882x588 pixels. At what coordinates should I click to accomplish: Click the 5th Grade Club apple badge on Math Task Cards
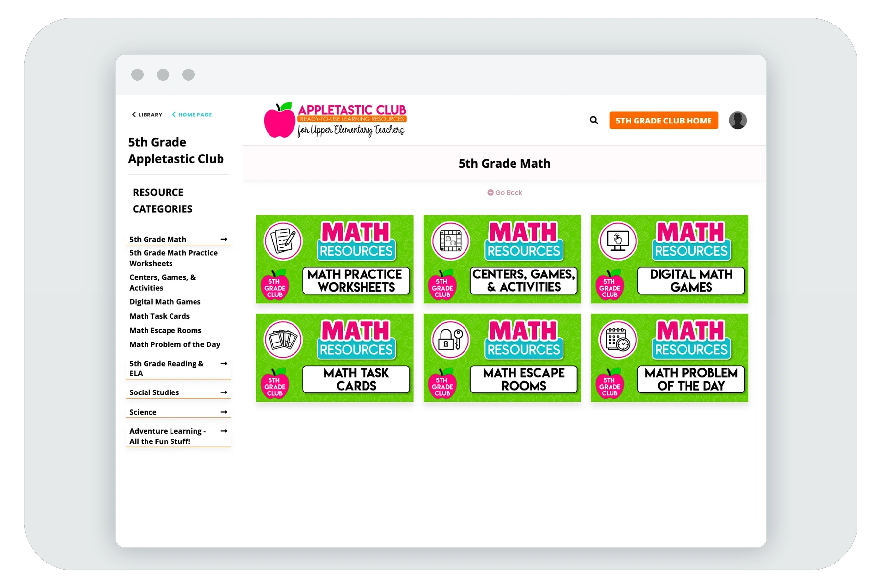click(x=275, y=383)
